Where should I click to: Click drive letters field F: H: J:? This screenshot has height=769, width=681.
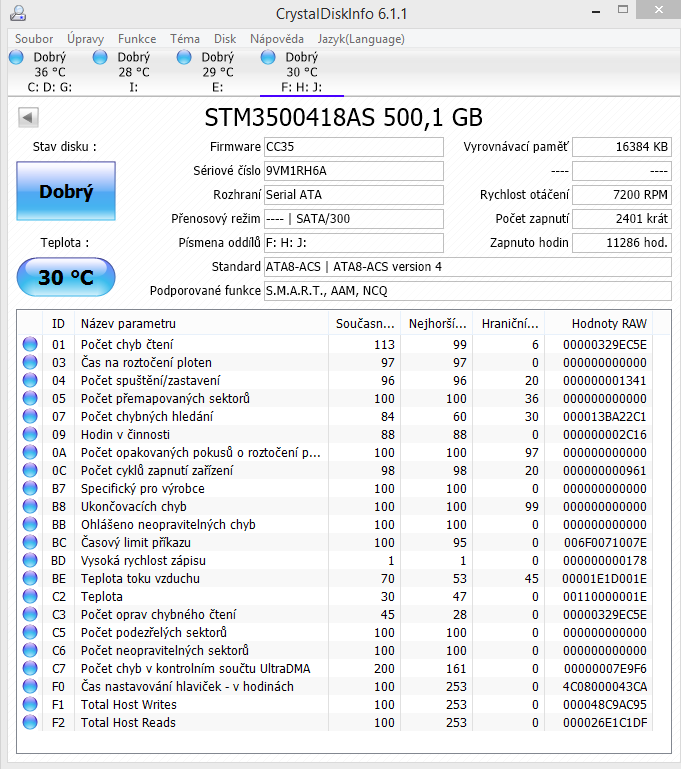pos(353,243)
